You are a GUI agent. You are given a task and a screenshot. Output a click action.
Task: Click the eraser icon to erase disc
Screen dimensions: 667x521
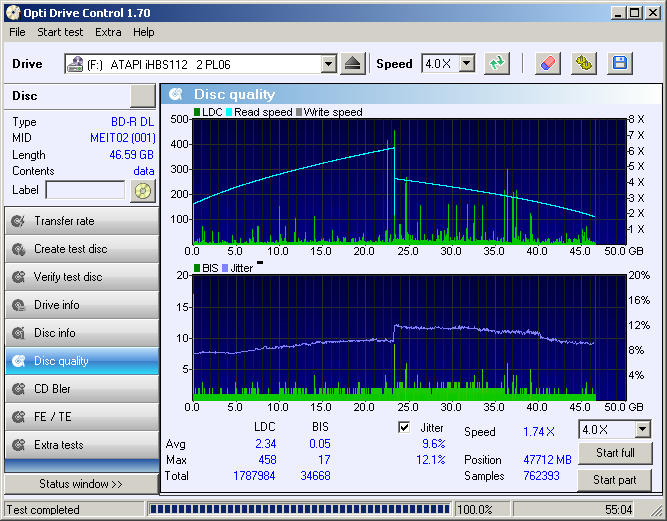click(548, 64)
